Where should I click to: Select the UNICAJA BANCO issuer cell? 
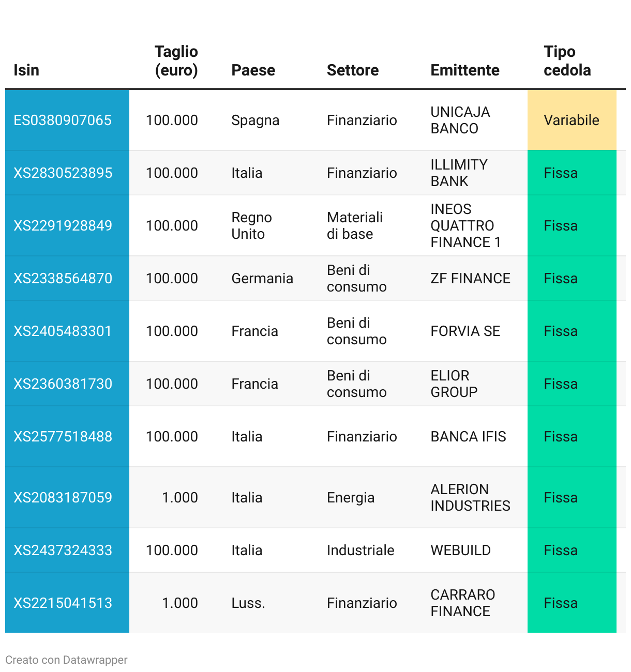(x=460, y=120)
